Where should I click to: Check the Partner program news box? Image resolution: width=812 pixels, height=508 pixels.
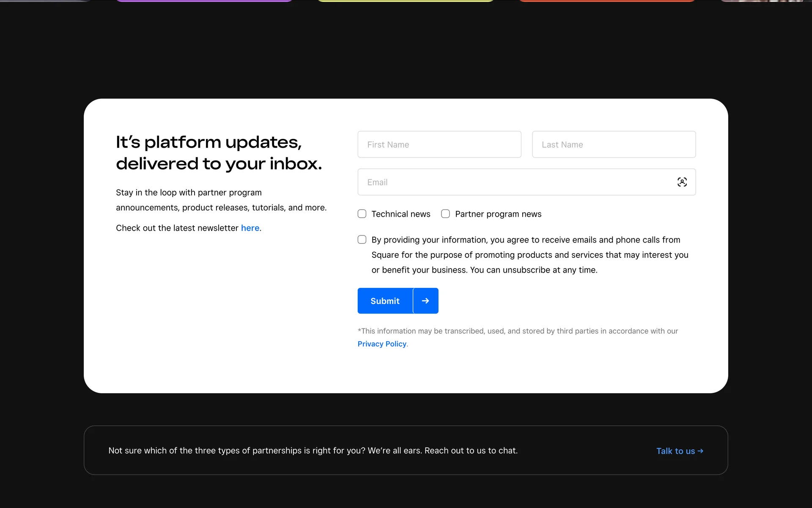click(445, 214)
